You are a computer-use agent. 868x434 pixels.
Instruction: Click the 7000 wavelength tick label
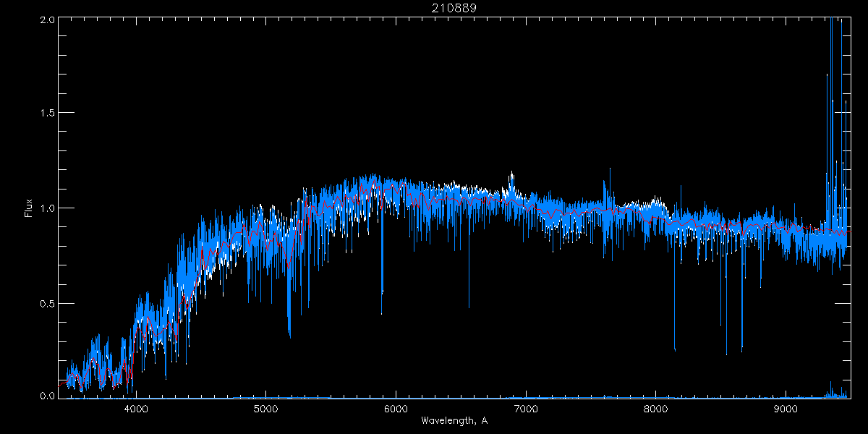[526, 408]
